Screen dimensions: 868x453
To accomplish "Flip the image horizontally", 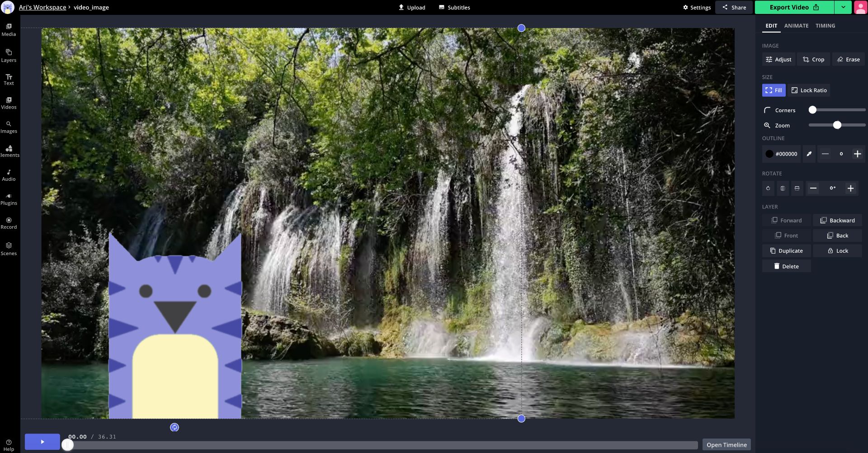I will click(783, 188).
